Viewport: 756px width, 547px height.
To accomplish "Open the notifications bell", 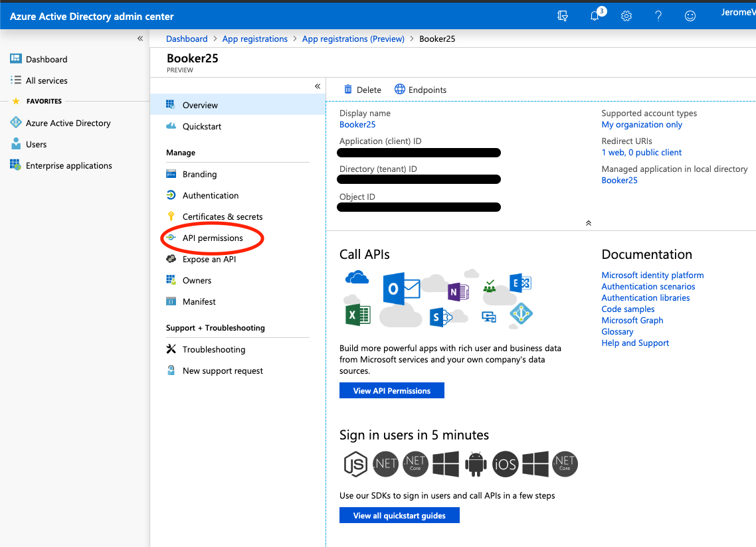I will [x=595, y=15].
